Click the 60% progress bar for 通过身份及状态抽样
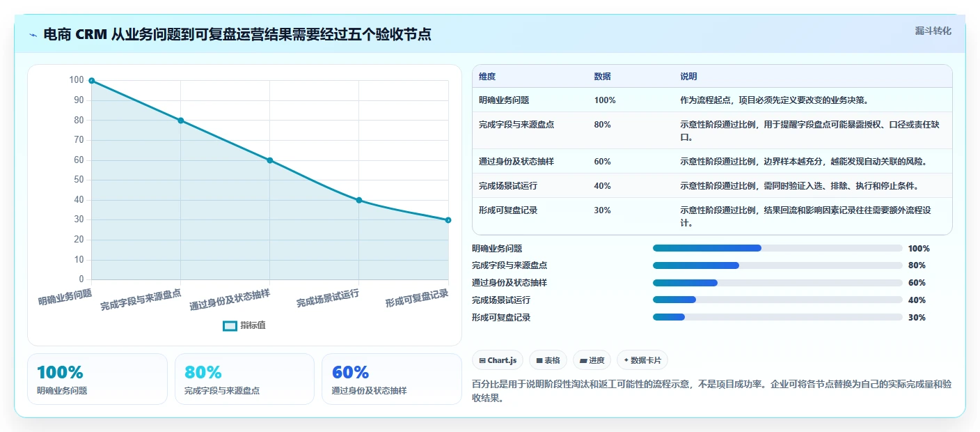The image size is (980, 432). 777,283
